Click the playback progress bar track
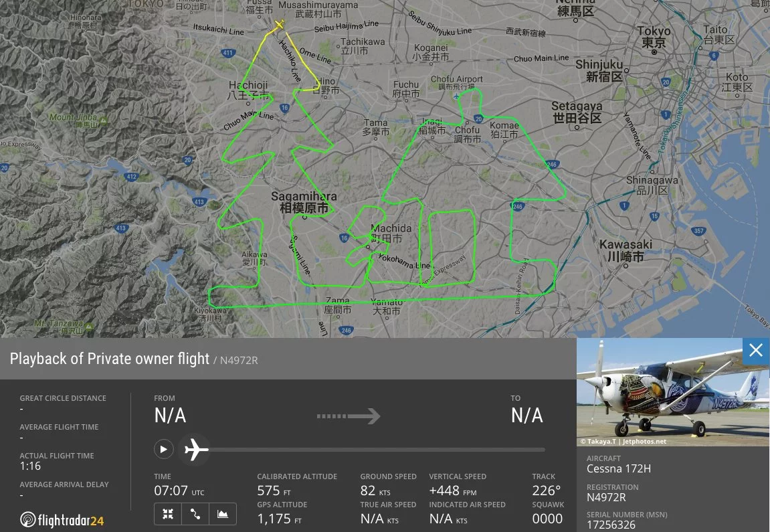The width and height of the screenshot is (770, 532). (x=377, y=450)
